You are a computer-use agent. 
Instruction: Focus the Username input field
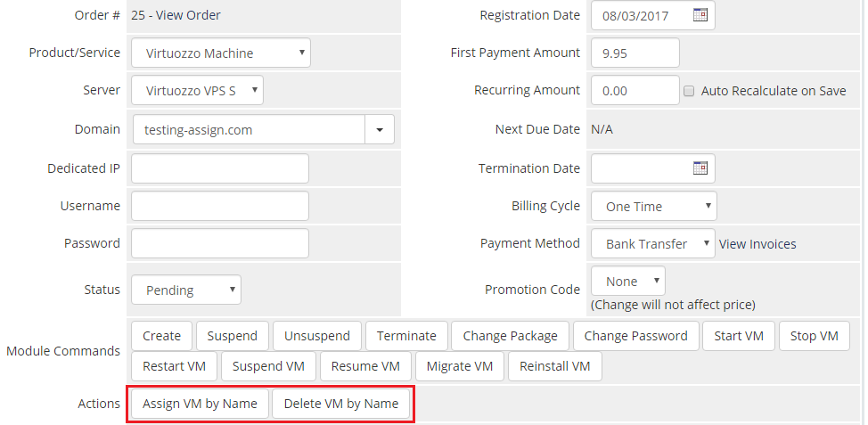(220, 206)
